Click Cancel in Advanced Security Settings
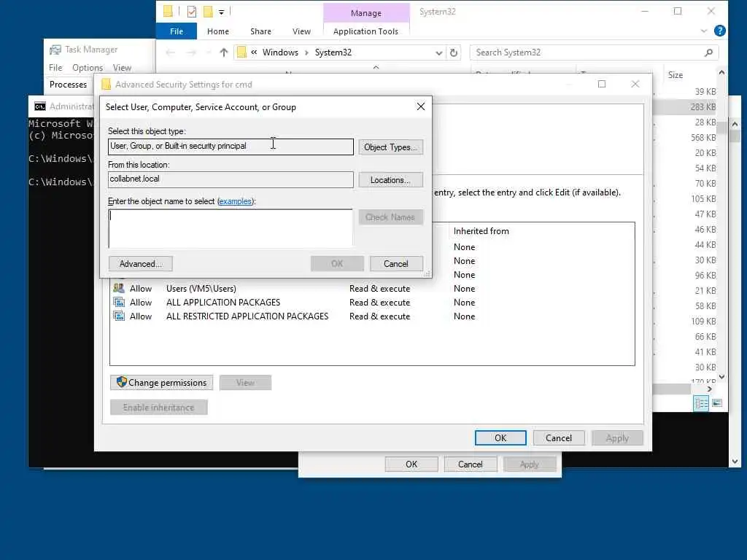 558,438
